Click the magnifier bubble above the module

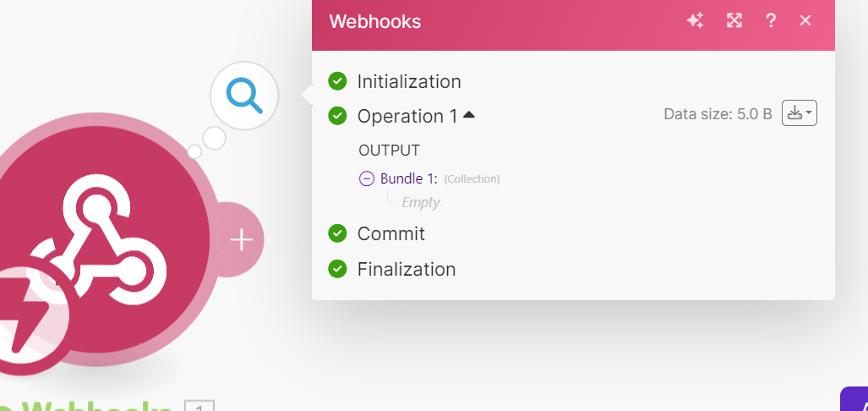click(x=244, y=96)
